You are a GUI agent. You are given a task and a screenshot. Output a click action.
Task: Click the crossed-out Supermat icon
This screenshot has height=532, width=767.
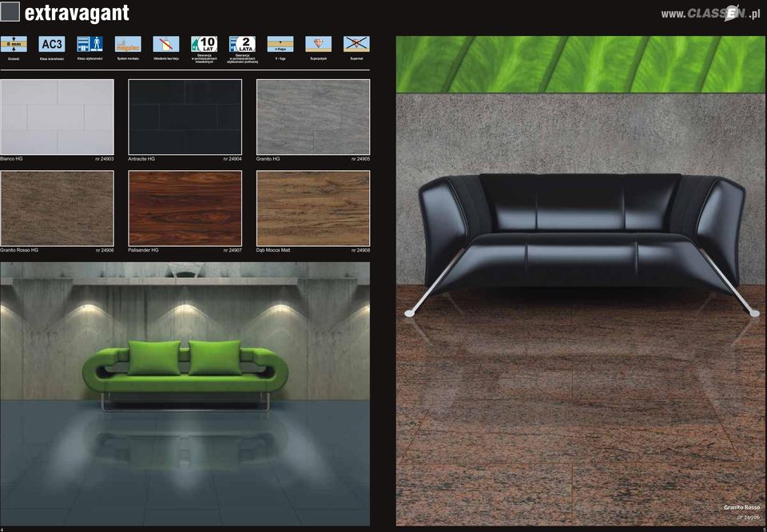point(356,44)
